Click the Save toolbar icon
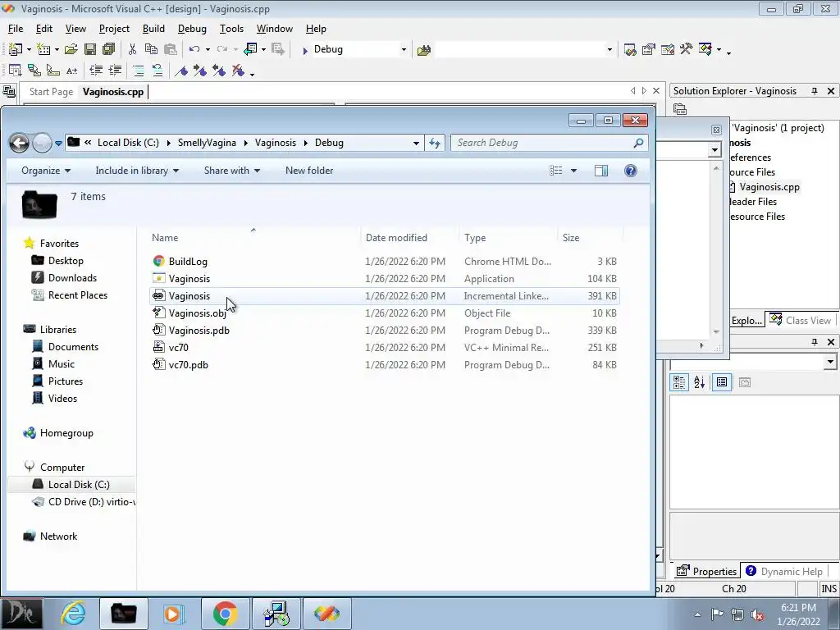This screenshot has width=840, height=630. [x=90, y=49]
